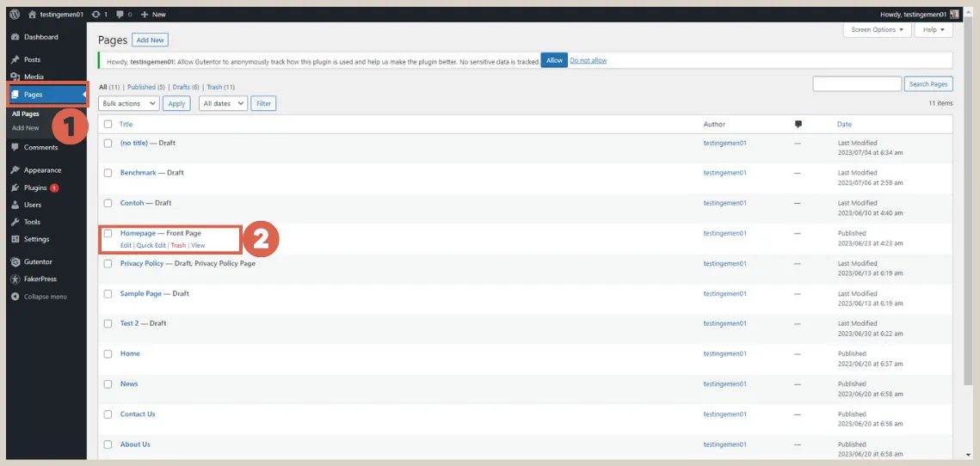
Task: Open Plugins icon in sidebar
Action: (15, 187)
